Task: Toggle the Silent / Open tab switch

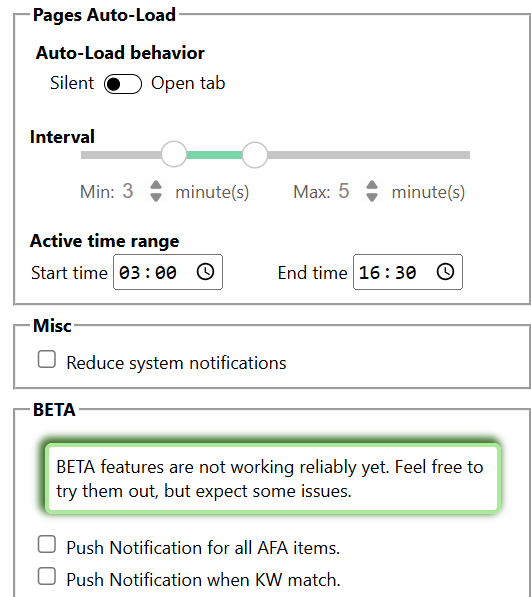Action: tap(123, 84)
